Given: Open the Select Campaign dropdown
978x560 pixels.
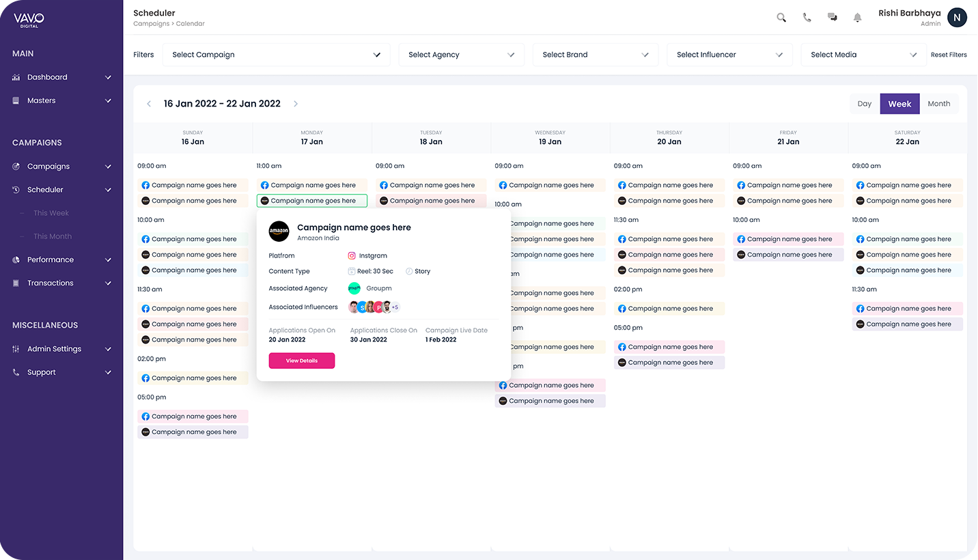Looking at the screenshot, I should pyautogui.click(x=276, y=55).
